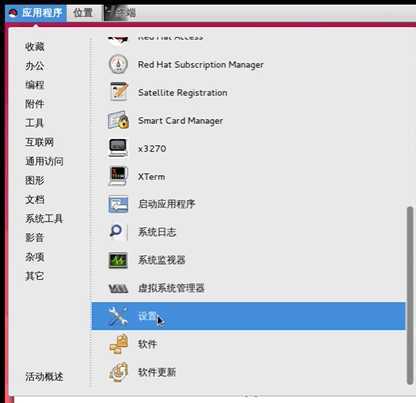This screenshot has width=416, height=403.
Task: Select the 文档 category
Action: tap(35, 199)
